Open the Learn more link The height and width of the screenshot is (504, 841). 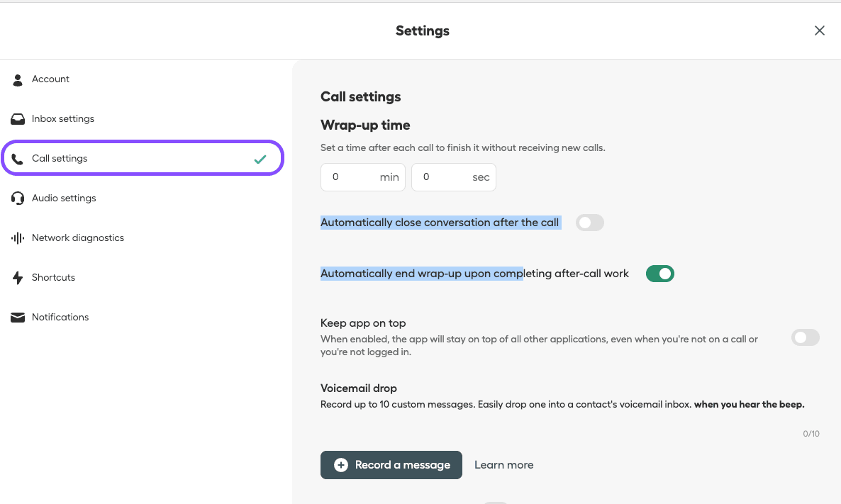pyautogui.click(x=503, y=465)
